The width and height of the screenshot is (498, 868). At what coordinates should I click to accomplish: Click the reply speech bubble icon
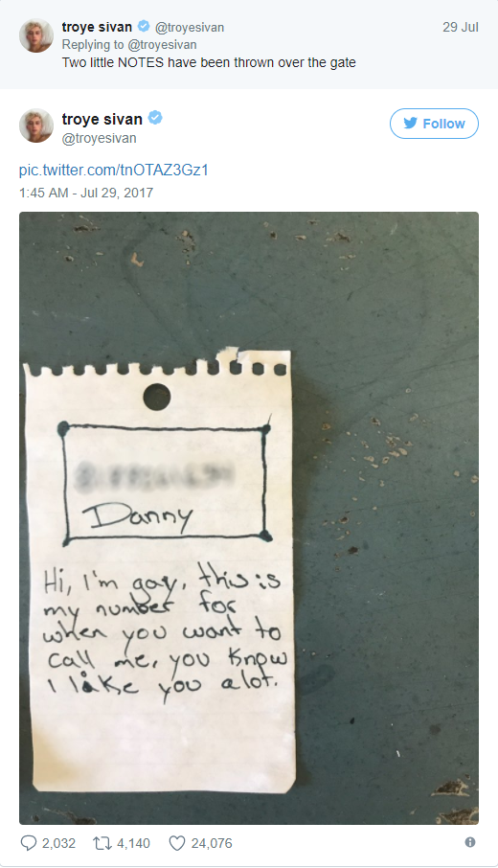[x=28, y=843]
